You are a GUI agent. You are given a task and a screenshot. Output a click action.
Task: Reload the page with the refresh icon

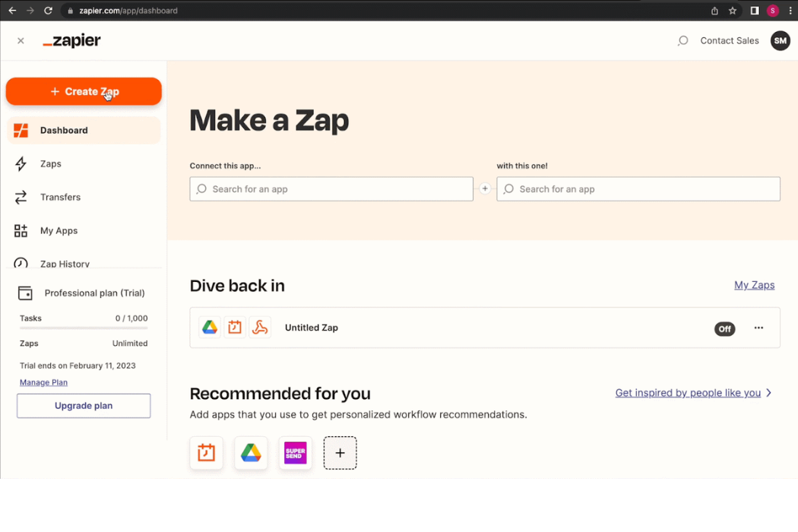tap(49, 10)
